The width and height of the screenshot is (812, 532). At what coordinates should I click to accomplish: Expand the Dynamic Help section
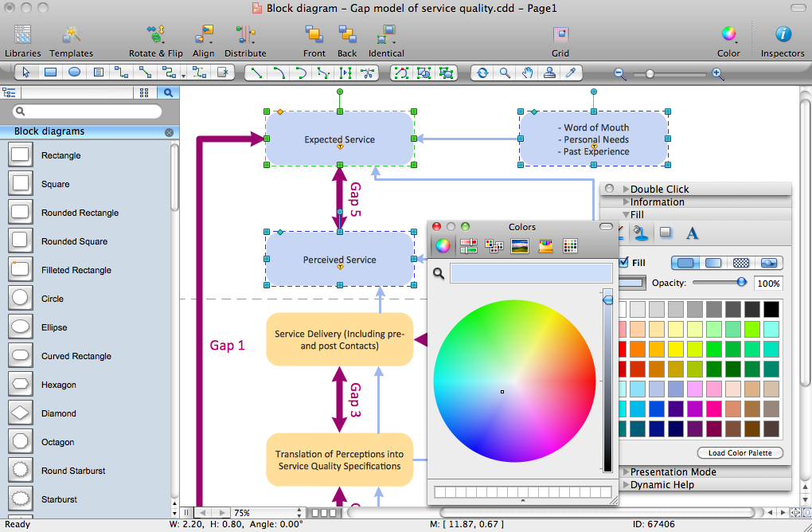[x=627, y=485]
